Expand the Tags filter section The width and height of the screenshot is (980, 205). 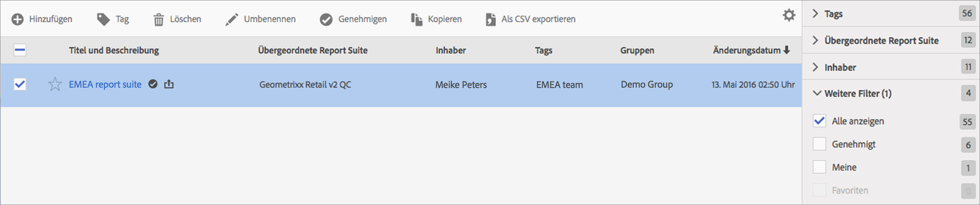[815, 14]
